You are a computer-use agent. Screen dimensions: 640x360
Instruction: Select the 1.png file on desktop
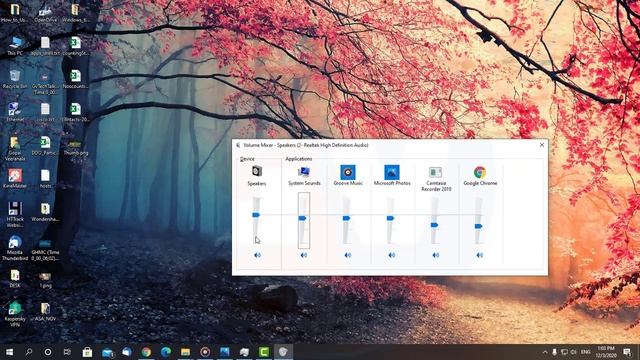point(45,280)
